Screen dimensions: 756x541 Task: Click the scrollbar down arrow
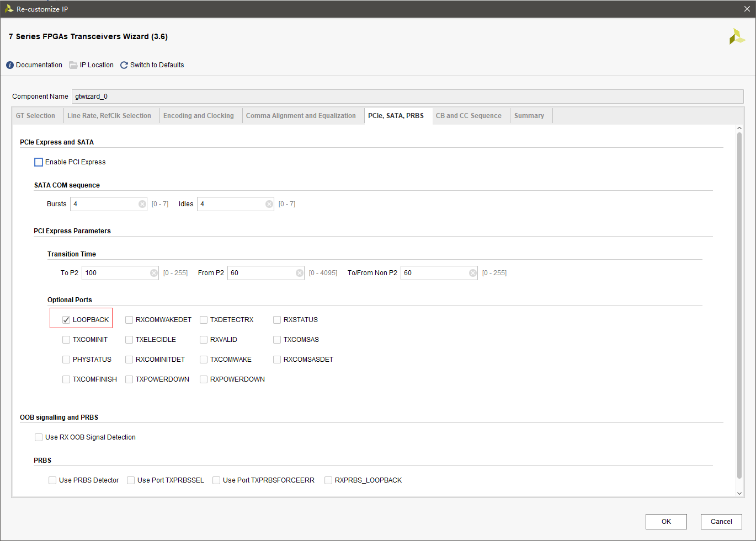tap(739, 494)
